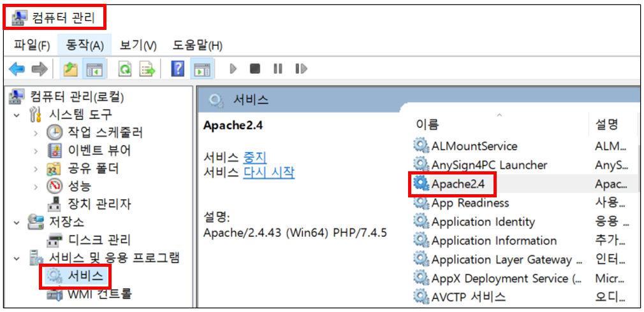Click the 서비스 panel header gear icon
The width and height of the screenshot is (644, 312).
(216, 101)
